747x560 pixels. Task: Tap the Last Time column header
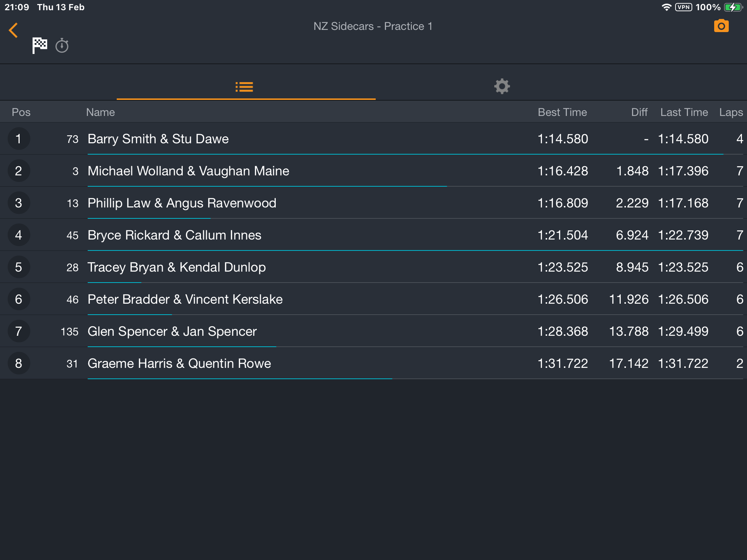pos(684,112)
